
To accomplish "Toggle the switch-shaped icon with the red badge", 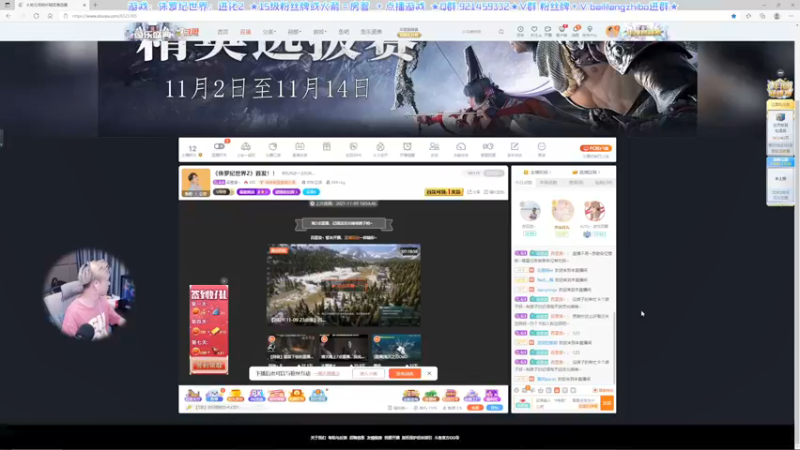I will (x=219, y=147).
